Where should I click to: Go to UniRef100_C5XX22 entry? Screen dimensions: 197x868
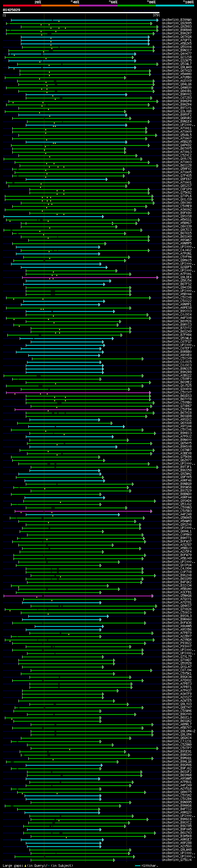point(177,301)
